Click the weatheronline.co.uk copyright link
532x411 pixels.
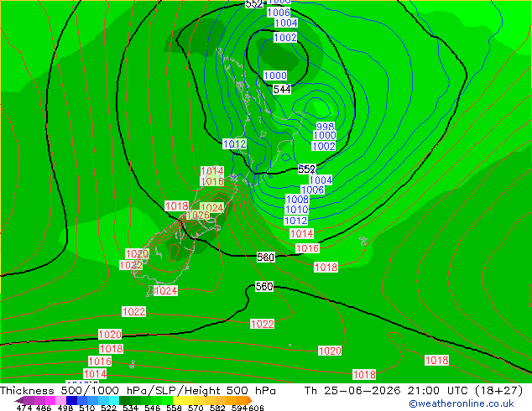[x=462, y=403]
